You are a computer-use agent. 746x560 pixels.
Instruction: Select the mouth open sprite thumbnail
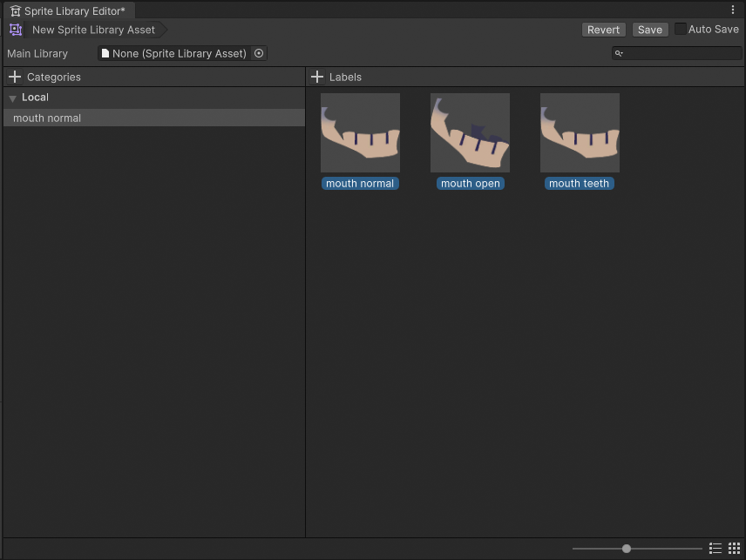click(x=470, y=133)
